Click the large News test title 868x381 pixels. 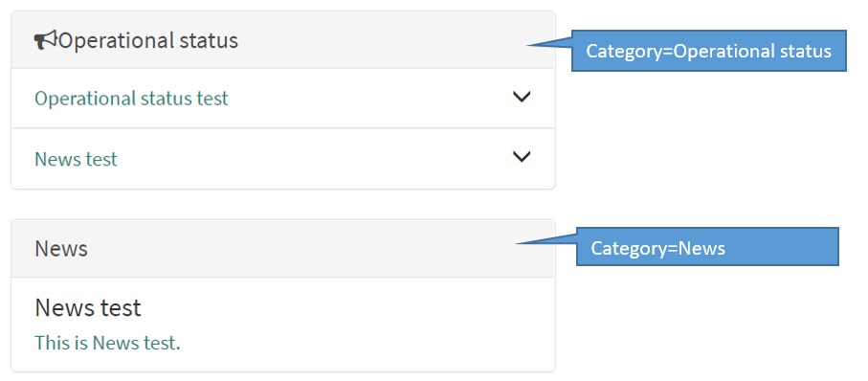[x=88, y=307]
